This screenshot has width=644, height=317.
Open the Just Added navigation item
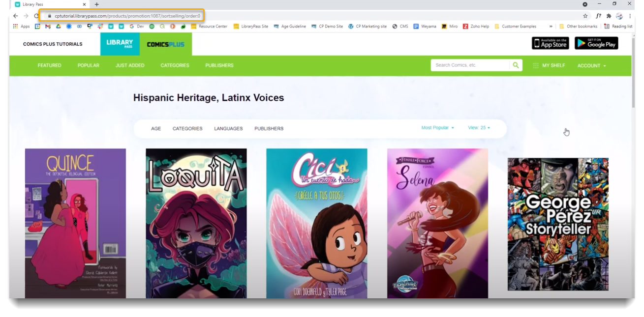click(x=130, y=65)
